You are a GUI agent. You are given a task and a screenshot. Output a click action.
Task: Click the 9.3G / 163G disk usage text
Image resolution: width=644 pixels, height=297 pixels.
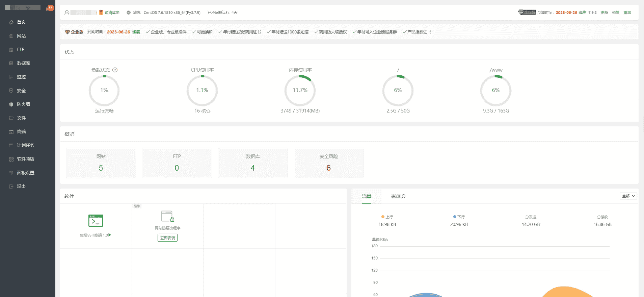(x=496, y=111)
